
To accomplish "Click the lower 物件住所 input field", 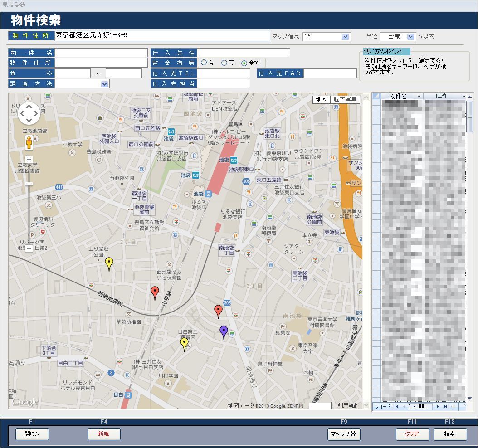I will point(101,63).
